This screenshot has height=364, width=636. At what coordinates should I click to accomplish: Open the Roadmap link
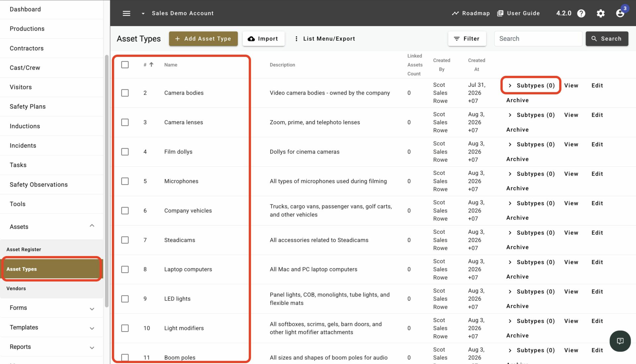click(471, 13)
